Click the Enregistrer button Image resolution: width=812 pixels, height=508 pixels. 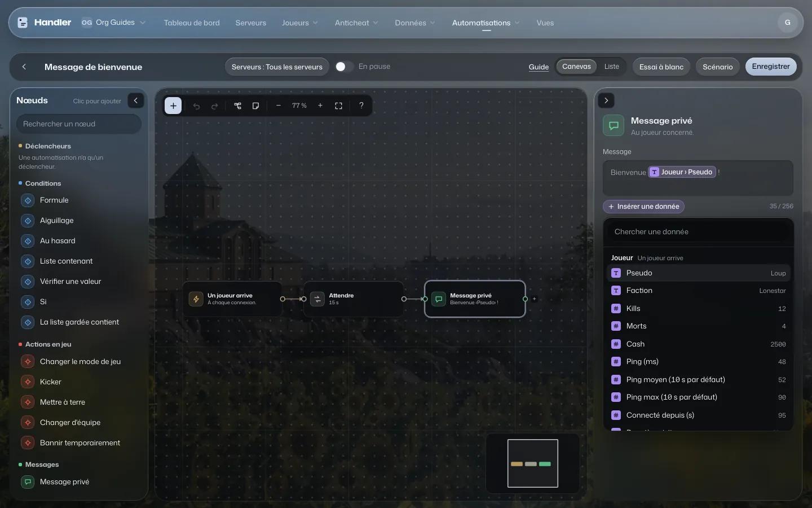771,67
